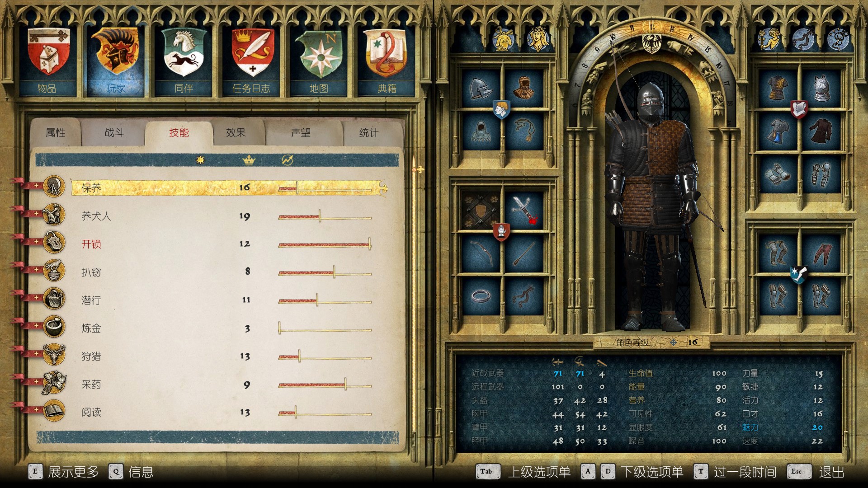Click the 采药 progress bar
The height and width of the screenshot is (488, 868).
325,385
